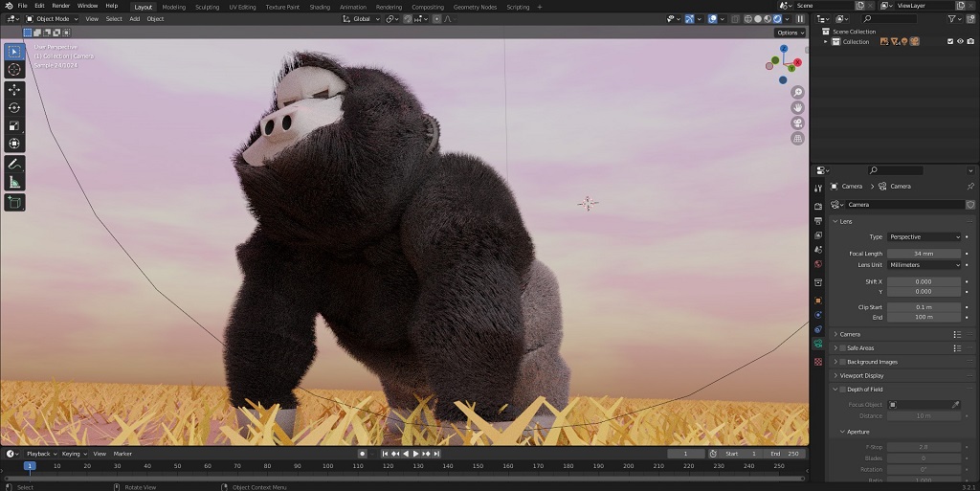
Task: Open the viewport Options button
Action: (x=790, y=33)
